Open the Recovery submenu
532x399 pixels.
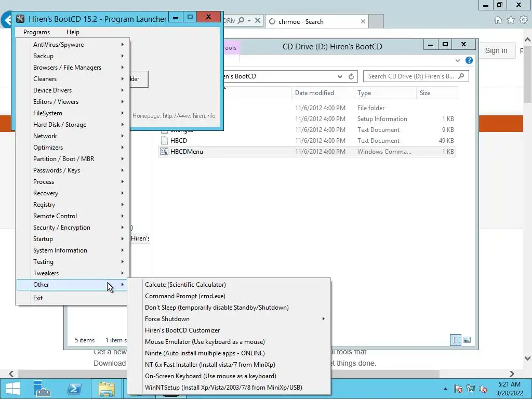tap(72, 193)
